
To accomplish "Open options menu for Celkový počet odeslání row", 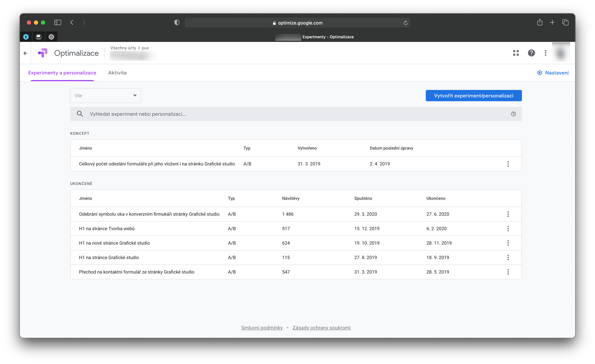I will [508, 164].
